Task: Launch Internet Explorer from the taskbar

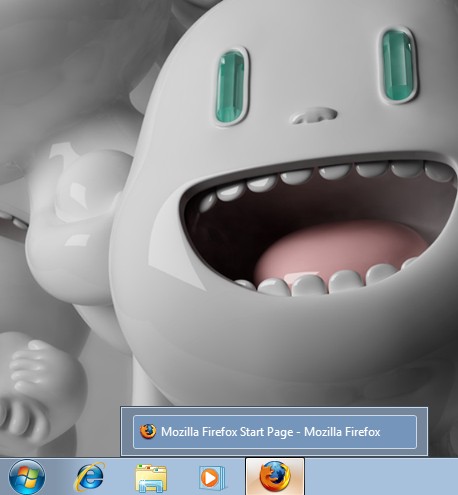Action: pos(89,477)
